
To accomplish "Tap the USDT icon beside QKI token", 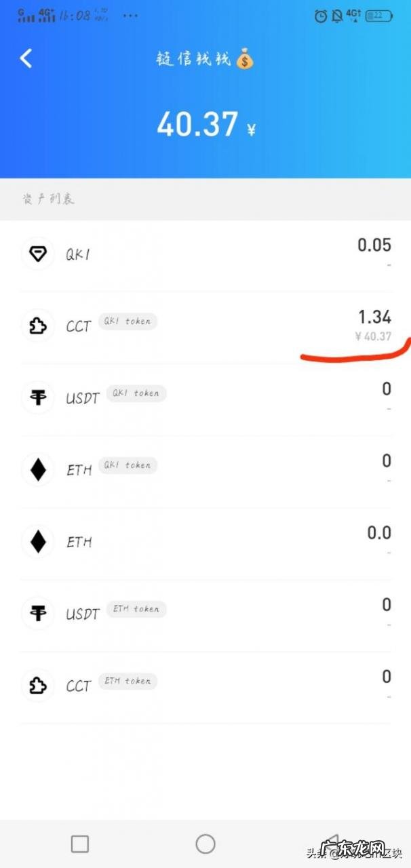I will (38, 398).
